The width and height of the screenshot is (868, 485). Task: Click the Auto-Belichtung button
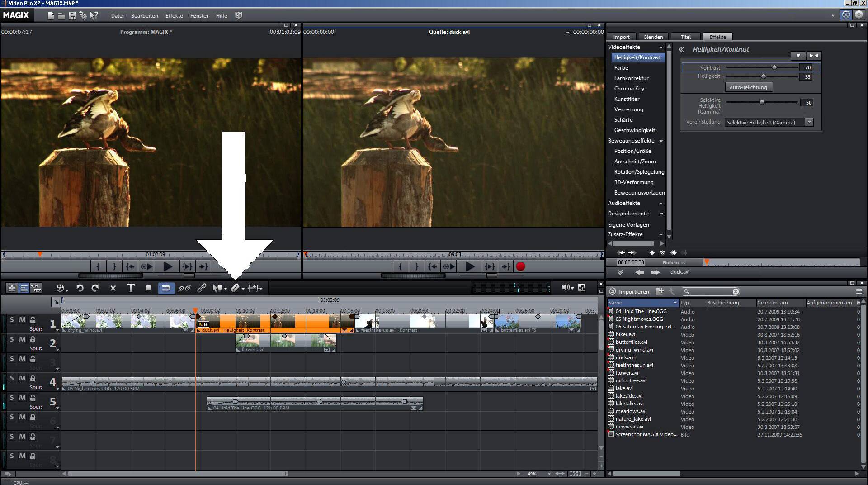point(748,87)
